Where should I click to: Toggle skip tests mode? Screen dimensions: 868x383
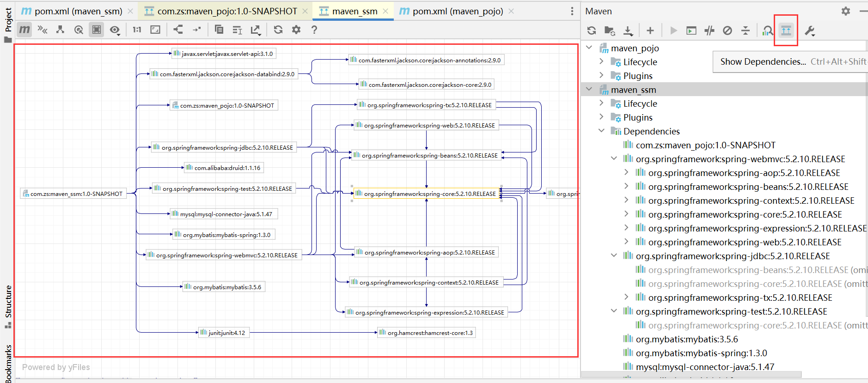pos(727,30)
